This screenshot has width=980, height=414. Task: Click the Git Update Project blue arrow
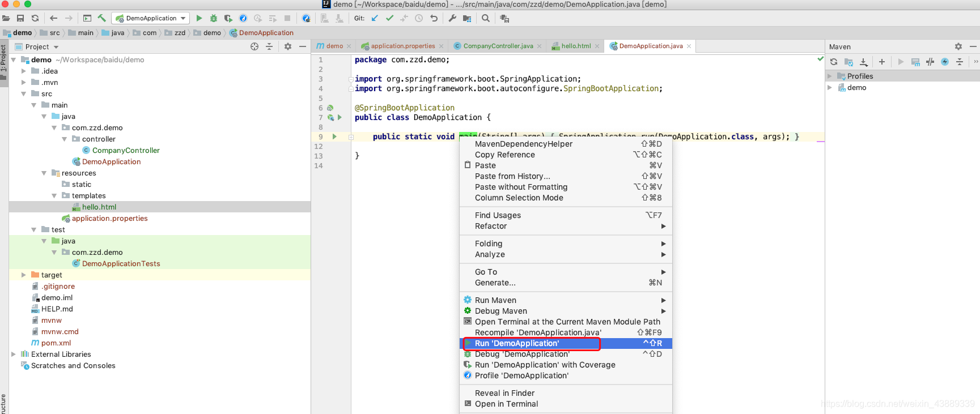coord(375,18)
